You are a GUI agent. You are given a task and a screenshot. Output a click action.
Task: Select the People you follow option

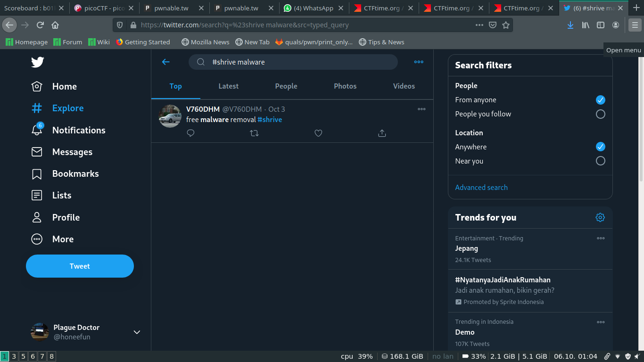tap(600, 114)
